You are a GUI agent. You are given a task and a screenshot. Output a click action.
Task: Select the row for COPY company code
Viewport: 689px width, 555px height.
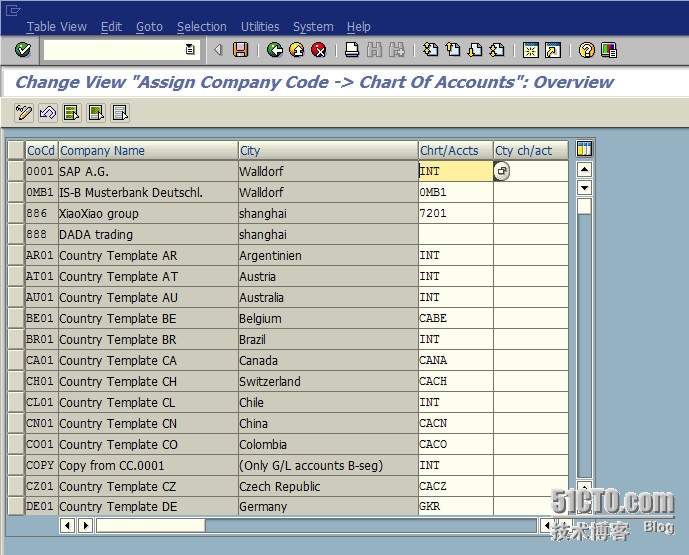click(16, 465)
